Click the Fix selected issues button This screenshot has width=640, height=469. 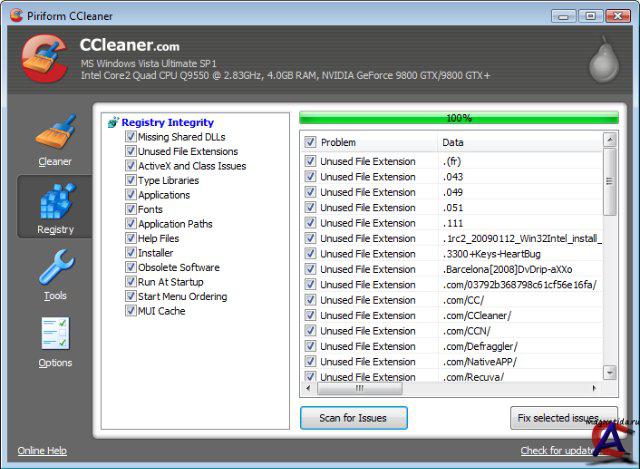(x=564, y=418)
